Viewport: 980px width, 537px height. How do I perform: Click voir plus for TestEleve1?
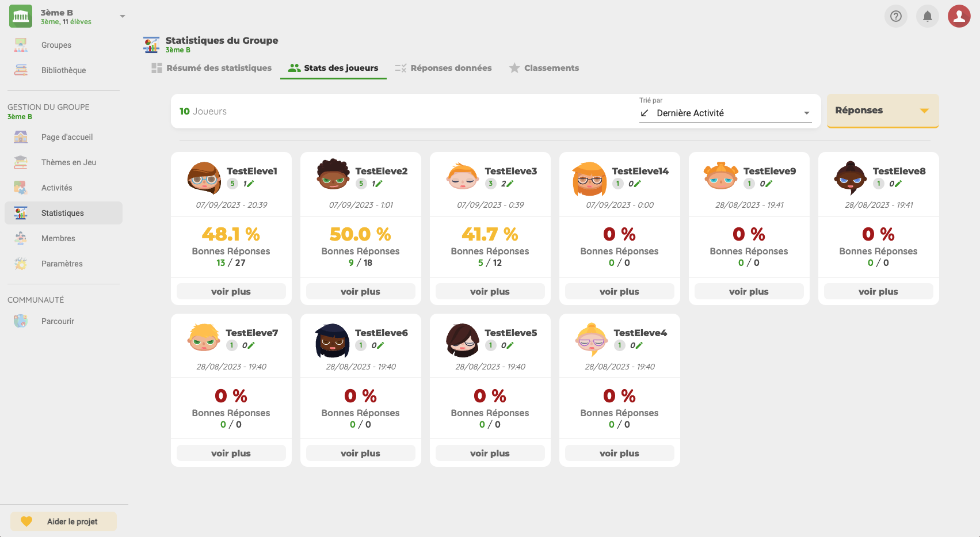(x=231, y=291)
